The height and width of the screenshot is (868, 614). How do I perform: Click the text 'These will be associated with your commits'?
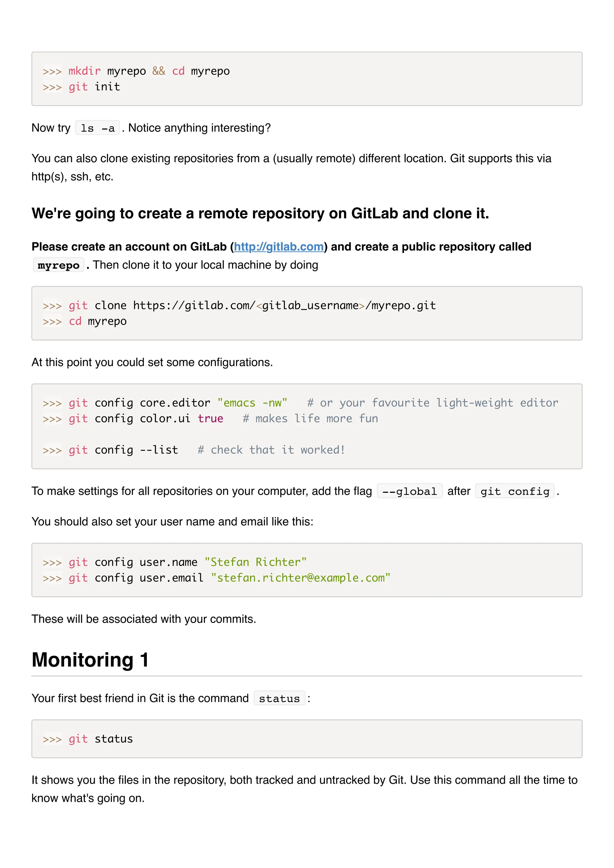[144, 619]
